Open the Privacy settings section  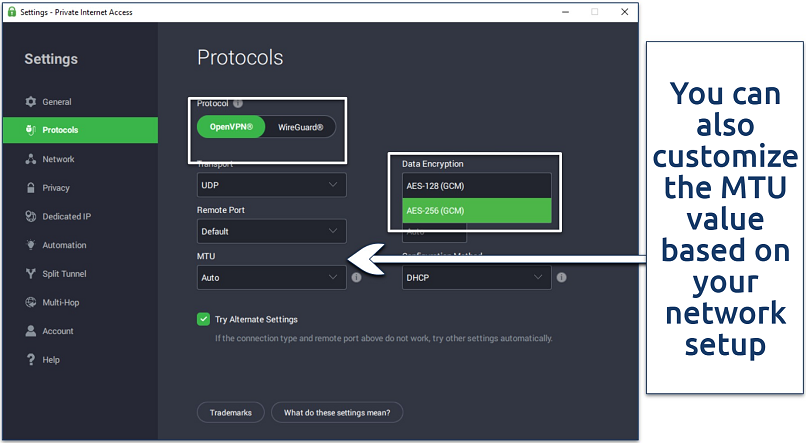click(80, 188)
